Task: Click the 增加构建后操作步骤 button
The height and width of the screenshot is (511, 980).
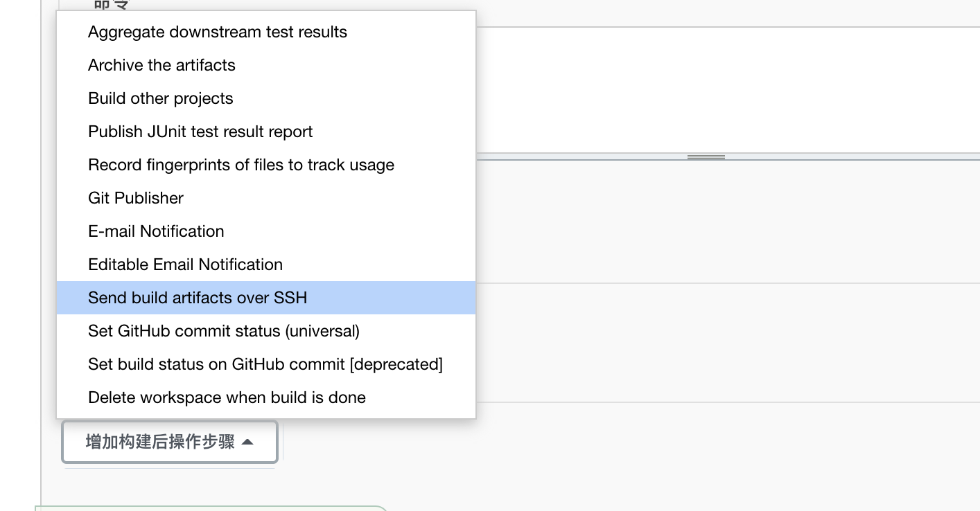Action: [159, 442]
